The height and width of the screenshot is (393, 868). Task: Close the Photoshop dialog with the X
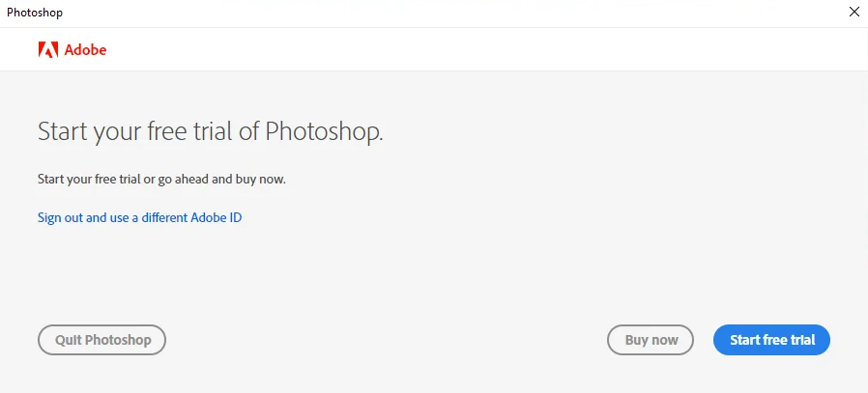[x=854, y=12]
